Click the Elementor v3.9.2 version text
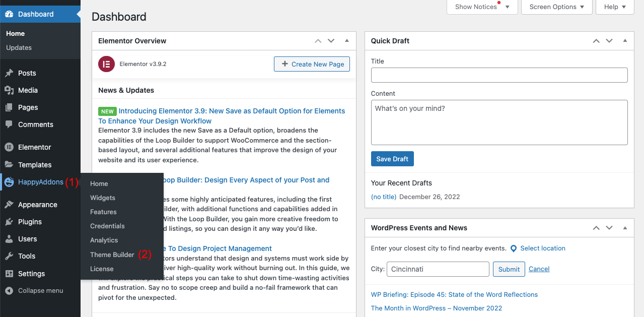Screen dimensions: 644x317 coord(143,64)
